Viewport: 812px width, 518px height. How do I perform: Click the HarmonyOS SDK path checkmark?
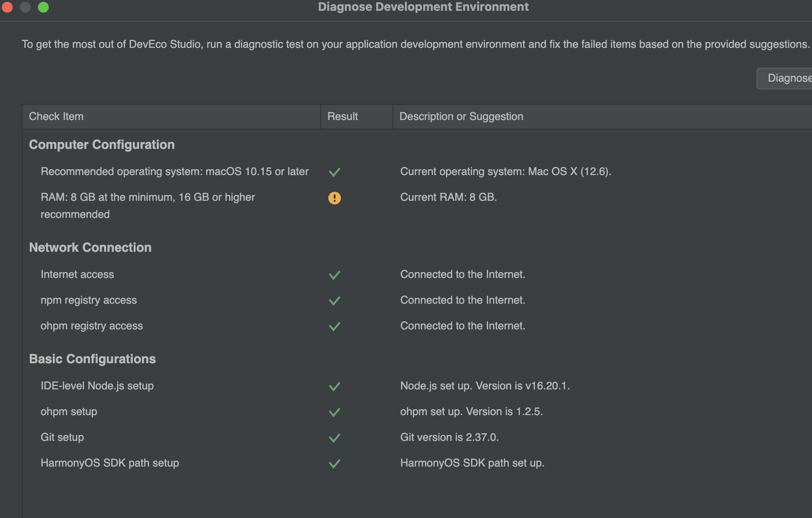tap(334, 463)
